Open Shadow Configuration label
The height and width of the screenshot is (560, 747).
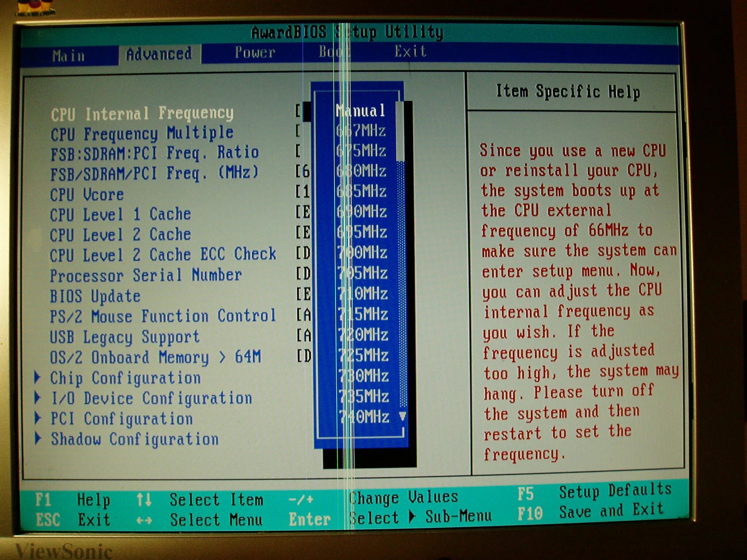click(135, 439)
